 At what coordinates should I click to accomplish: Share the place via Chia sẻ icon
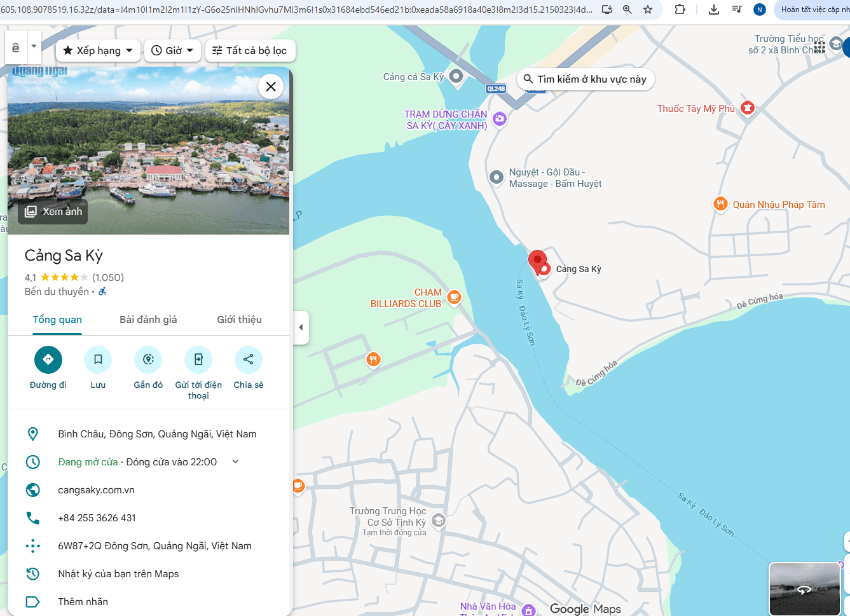point(248,360)
